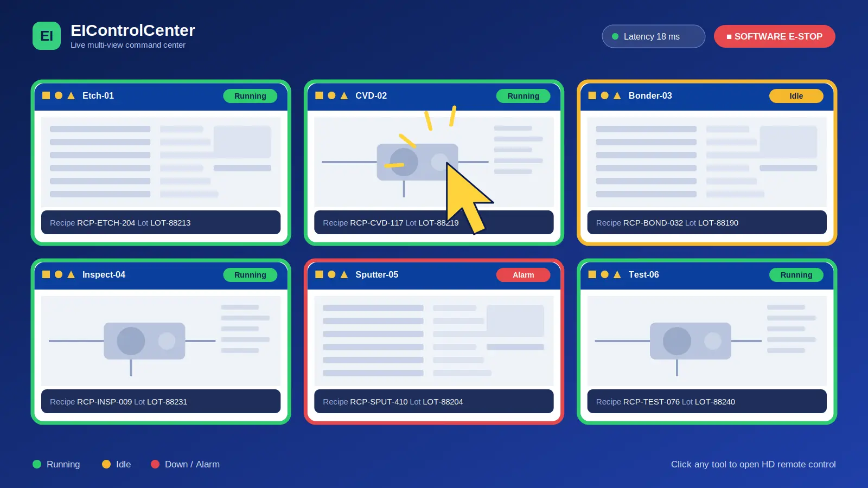Click the circle icon on the Etch-01 card
The width and height of the screenshot is (868, 488).
59,95
